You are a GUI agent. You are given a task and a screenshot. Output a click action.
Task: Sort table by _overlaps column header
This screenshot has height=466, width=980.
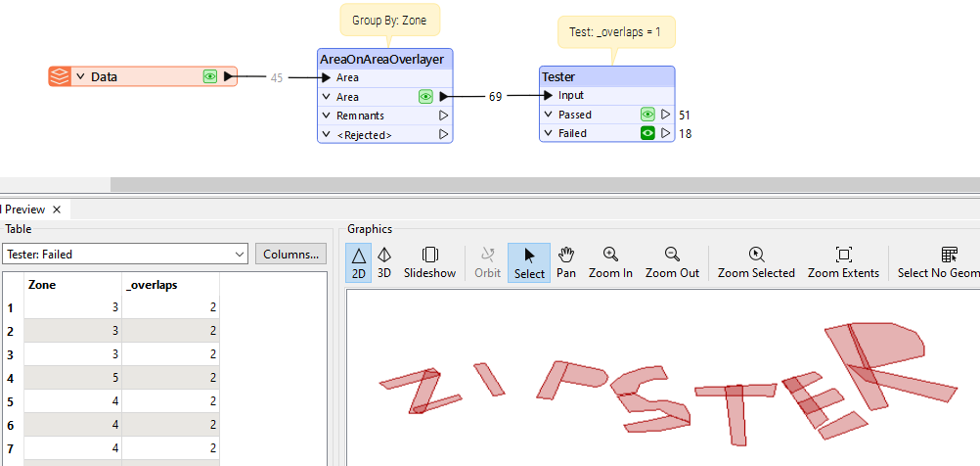click(170, 285)
